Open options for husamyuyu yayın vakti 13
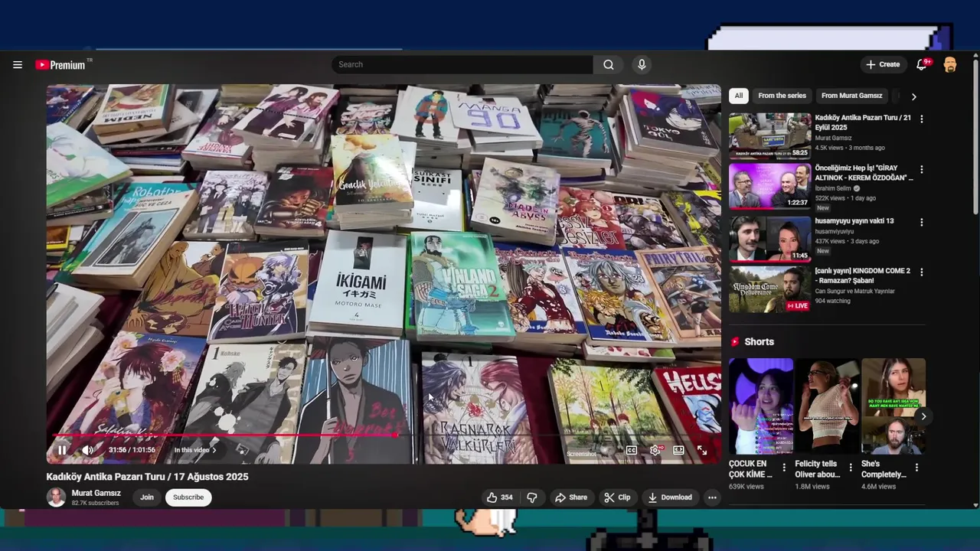Viewport: 980px width, 551px height. tap(922, 222)
